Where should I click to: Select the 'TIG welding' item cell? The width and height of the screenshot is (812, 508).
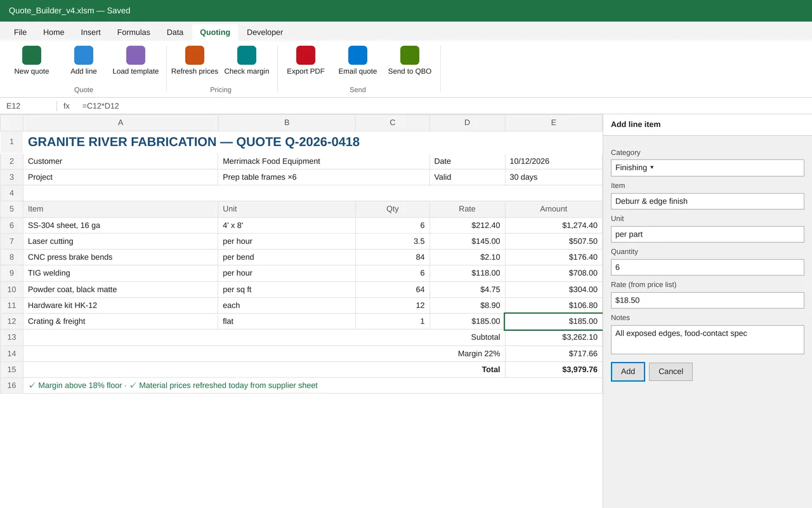pos(121,273)
